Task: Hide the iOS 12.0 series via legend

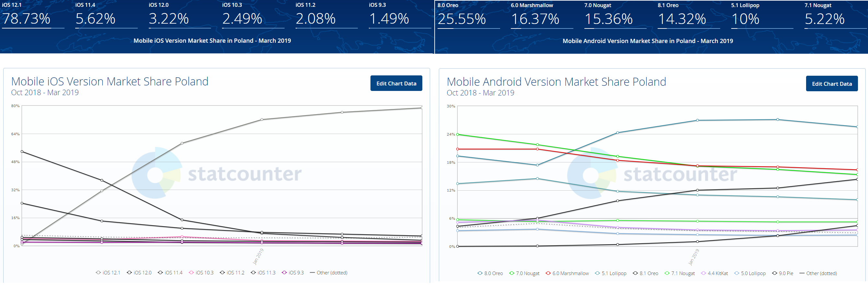Action: coord(139,272)
